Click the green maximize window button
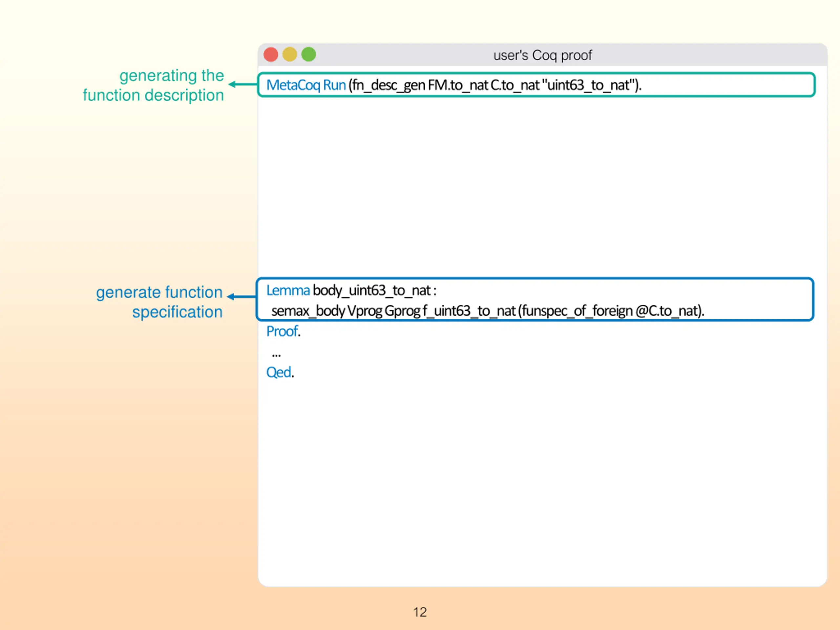840x630 pixels. point(309,54)
